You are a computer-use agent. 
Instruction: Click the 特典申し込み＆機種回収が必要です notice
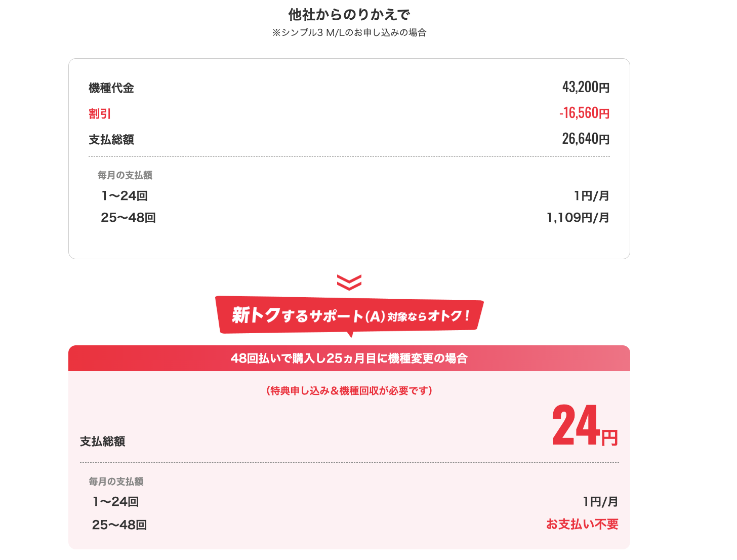click(x=349, y=391)
